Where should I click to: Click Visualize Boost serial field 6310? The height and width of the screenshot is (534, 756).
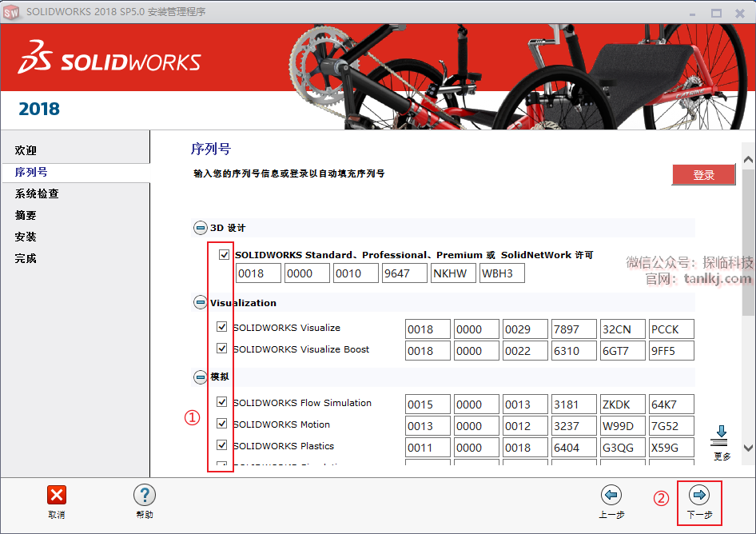(x=574, y=351)
